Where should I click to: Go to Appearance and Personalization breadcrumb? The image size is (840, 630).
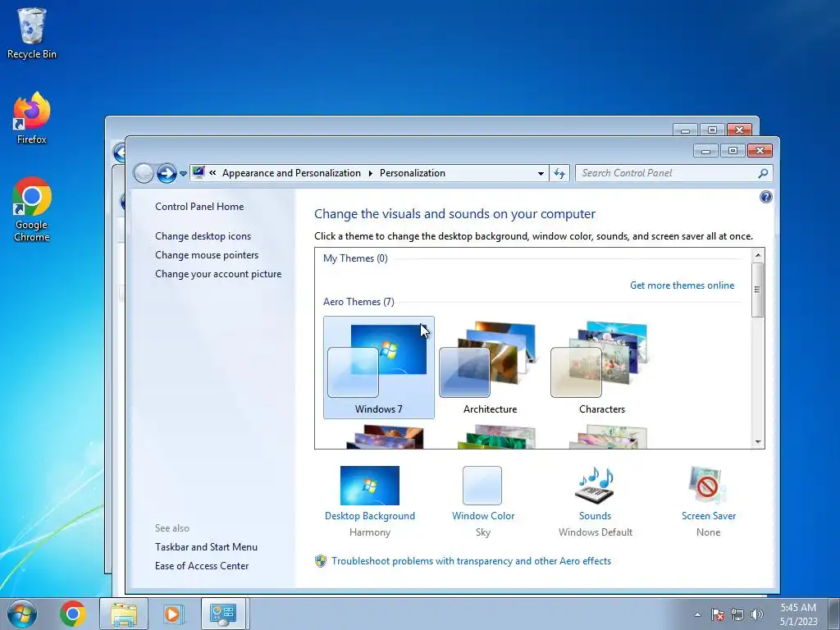[291, 173]
